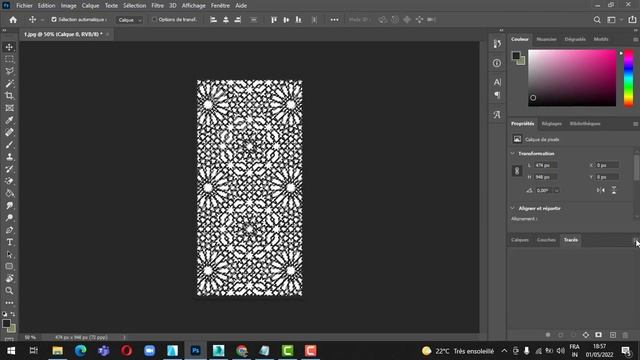Select the Eyedropper tool
The height and width of the screenshot is (360, 640).
(9, 120)
